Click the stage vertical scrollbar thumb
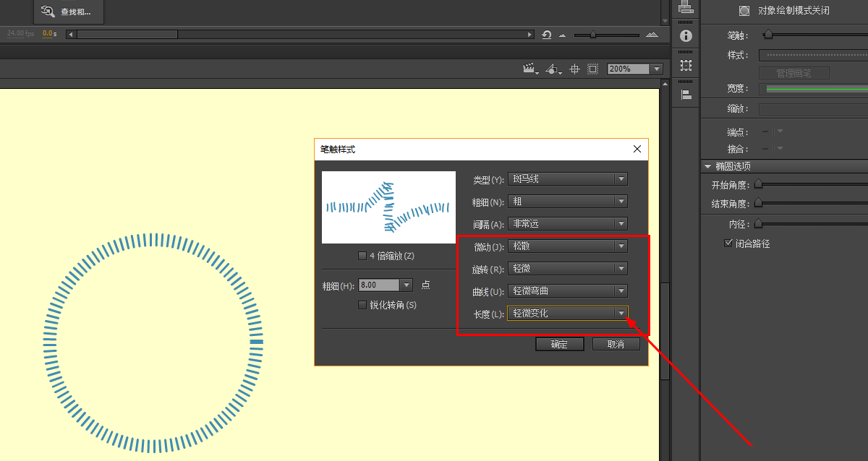868x461 pixels. pyautogui.click(x=665, y=331)
